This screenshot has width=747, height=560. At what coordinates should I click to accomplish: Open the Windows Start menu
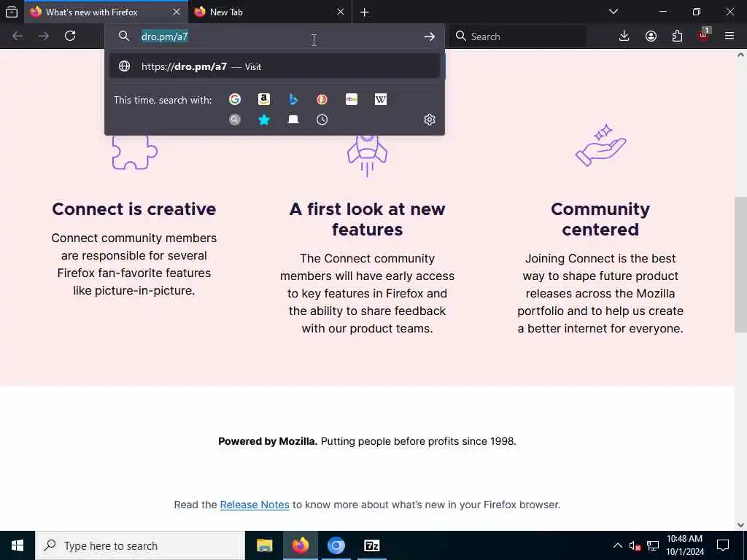click(18, 545)
